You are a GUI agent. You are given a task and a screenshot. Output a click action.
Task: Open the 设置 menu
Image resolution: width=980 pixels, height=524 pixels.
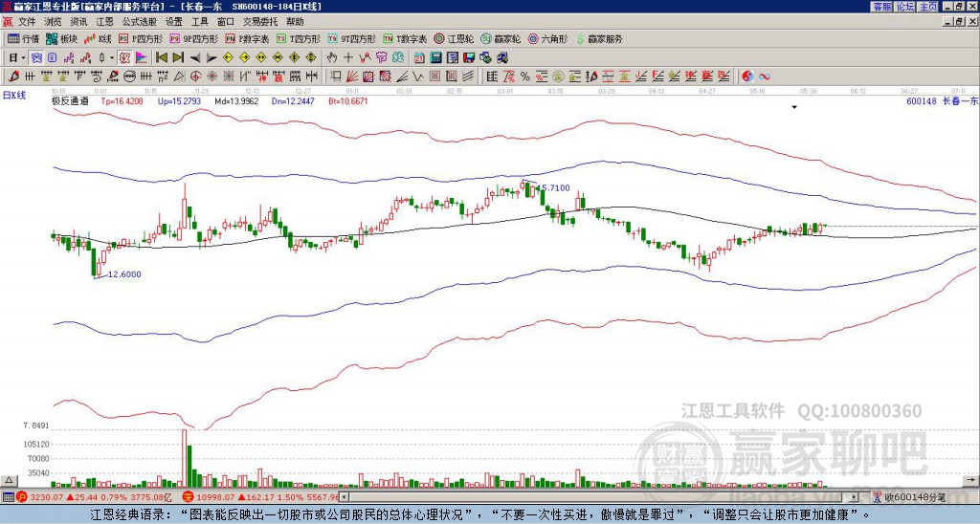click(x=174, y=22)
